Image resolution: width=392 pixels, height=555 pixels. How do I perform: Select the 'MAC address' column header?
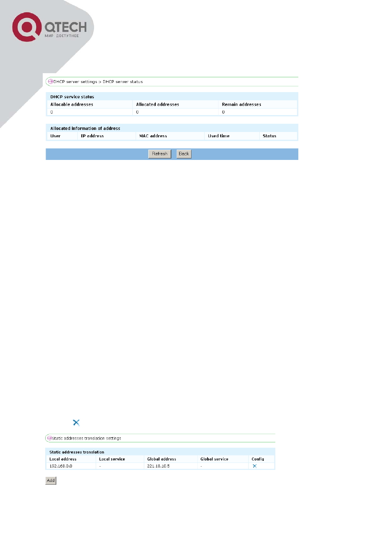(153, 136)
